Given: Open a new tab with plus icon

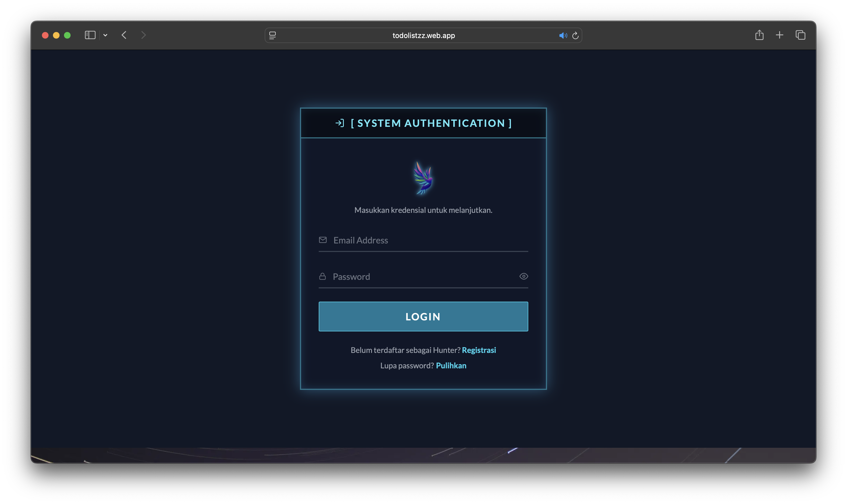Looking at the screenshot, I should click(779, 35).
